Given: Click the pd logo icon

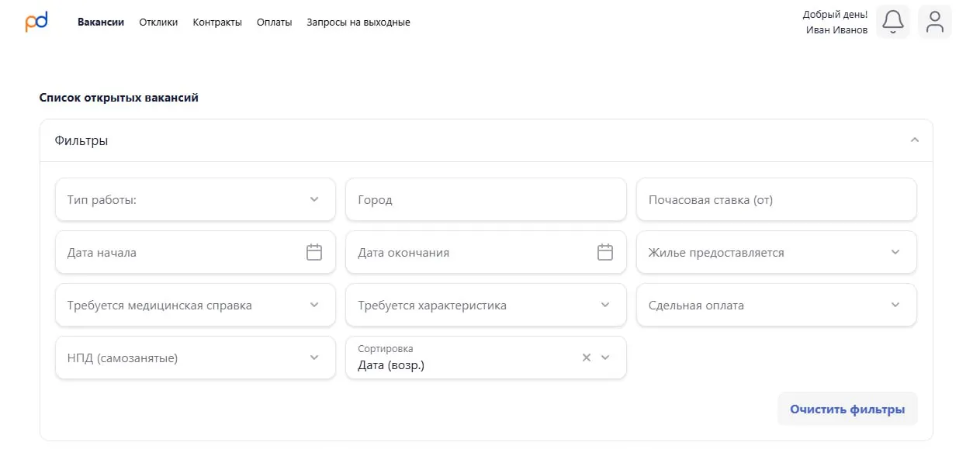Looking at the screenshot, I should (x=36, y=22).
